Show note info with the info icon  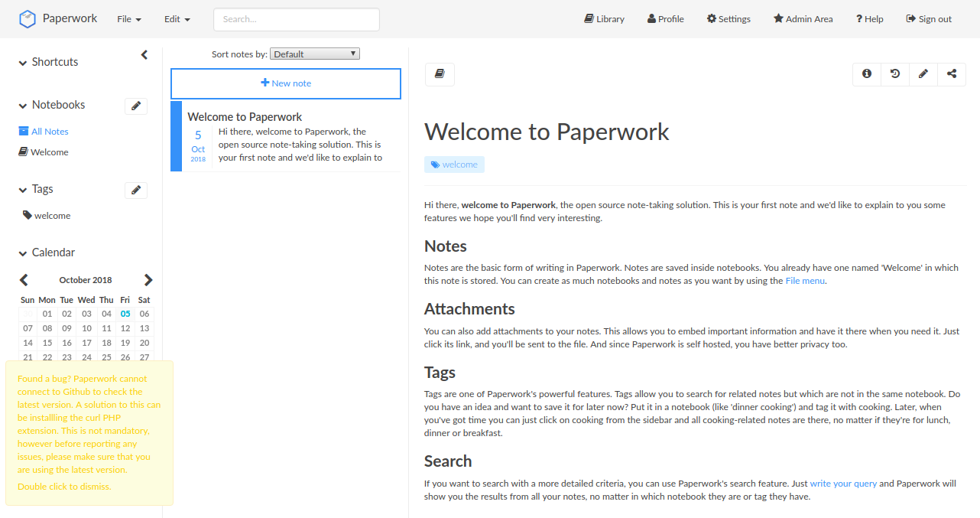[867, 74]
